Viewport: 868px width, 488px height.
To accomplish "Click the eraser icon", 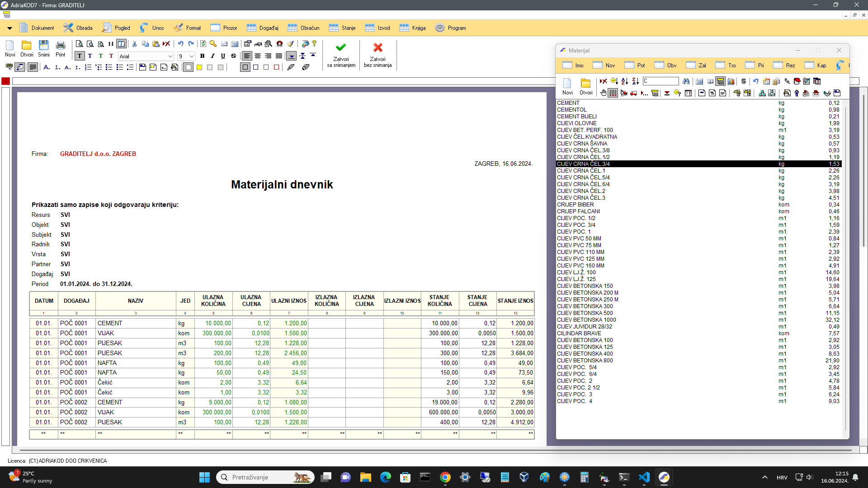I will point(306,67).
